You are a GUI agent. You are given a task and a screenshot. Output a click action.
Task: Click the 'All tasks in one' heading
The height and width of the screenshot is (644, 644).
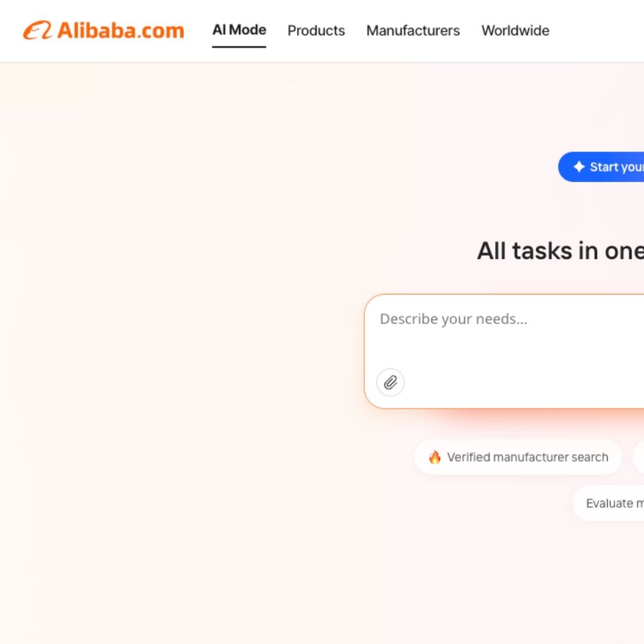pyautogui.click(x=560, y=251)
